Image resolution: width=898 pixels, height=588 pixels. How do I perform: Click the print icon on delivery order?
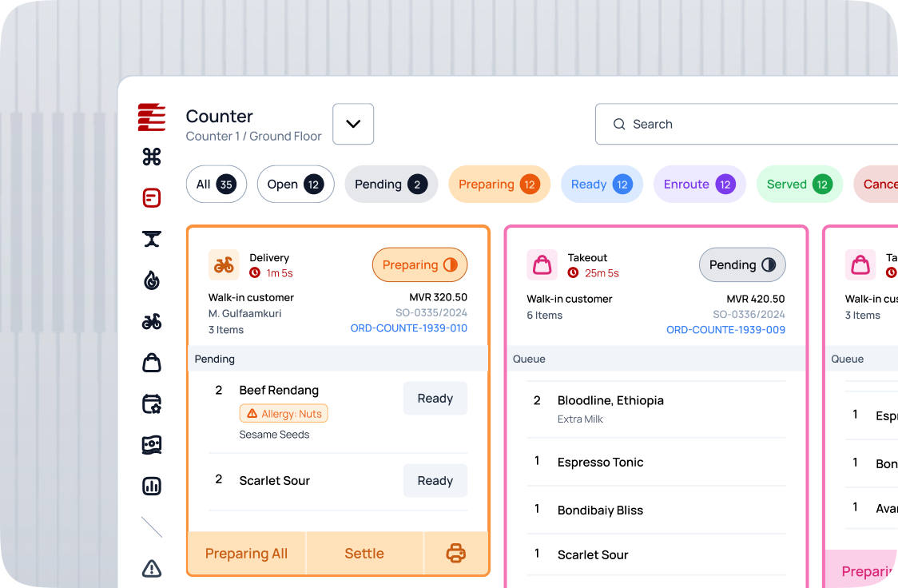tap(456, 554)
